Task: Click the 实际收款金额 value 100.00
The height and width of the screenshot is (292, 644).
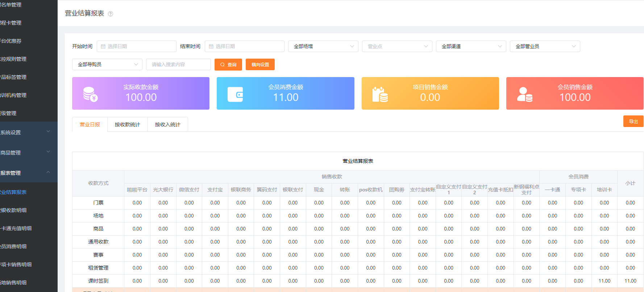Action: tap(141, 97)
